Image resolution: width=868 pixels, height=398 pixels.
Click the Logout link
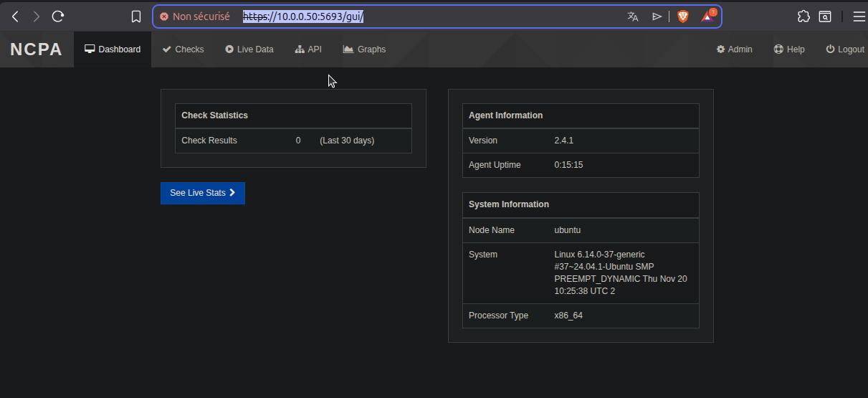[845, 49]
